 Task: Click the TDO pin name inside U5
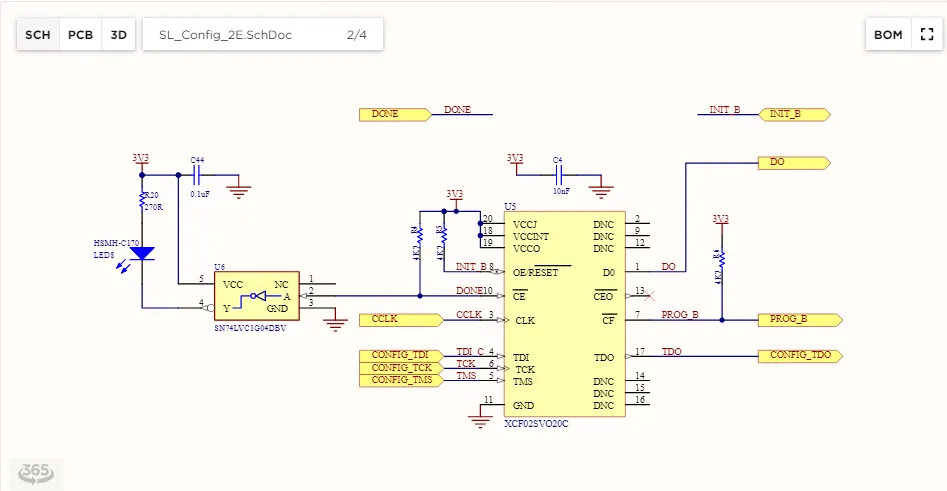click(x=604, y=358)
